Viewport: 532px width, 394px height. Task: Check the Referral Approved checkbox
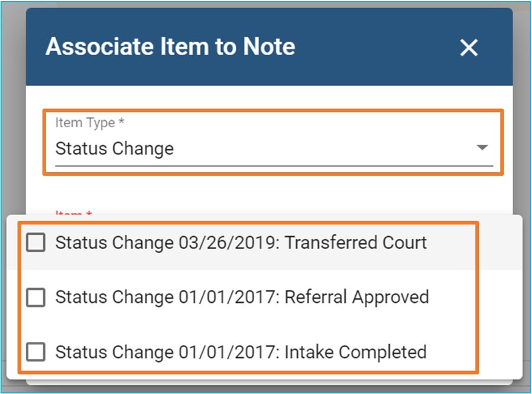click(x=36, y=298)
